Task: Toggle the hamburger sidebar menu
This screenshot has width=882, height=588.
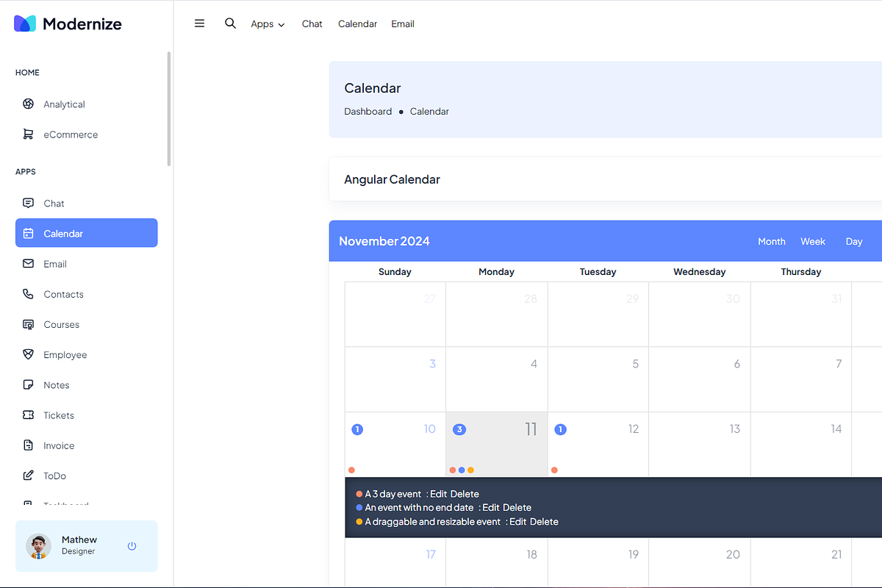Action: click(199, 24)
